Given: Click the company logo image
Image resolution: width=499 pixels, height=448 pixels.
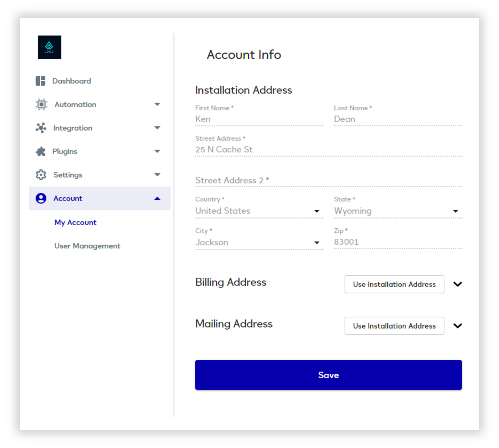Looking at the screenshot, I should click(x=49, y=47).
